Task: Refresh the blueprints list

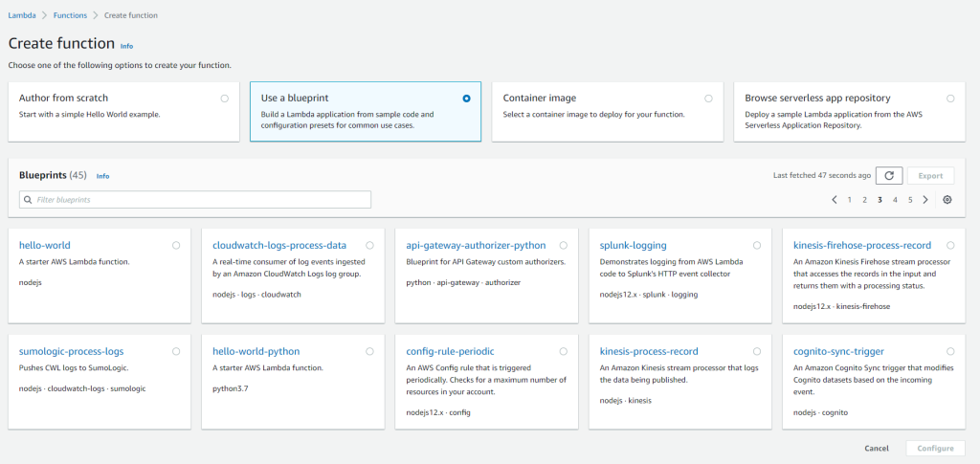Action: point(889,176)
